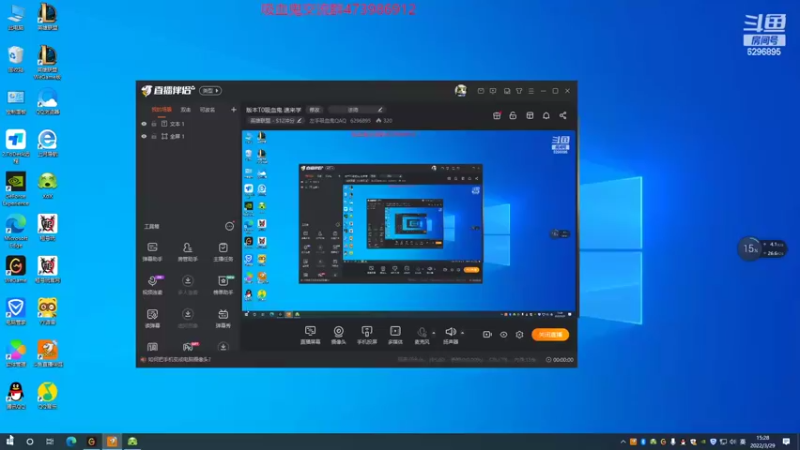
Task: Open the notifications bell above the preview
Action: pos(546,116)
